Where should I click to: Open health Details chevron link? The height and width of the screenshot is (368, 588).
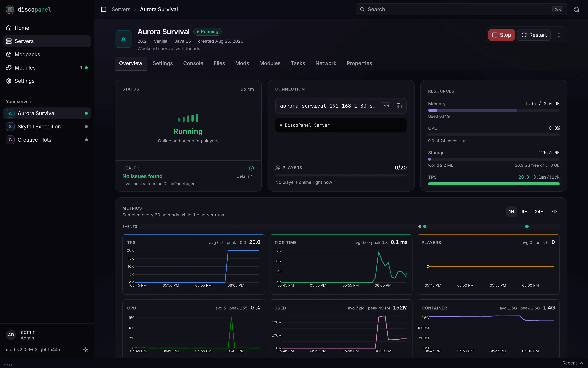tap(245, 176)
